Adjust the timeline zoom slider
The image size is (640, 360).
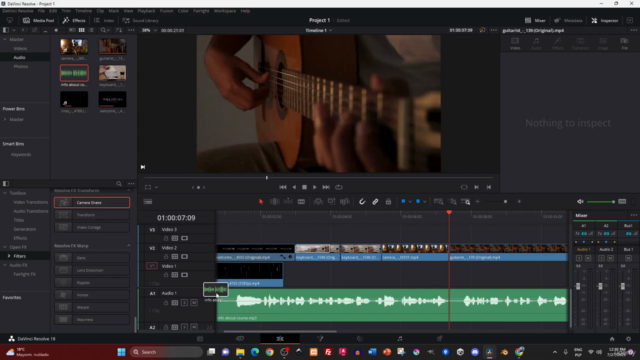505,202
